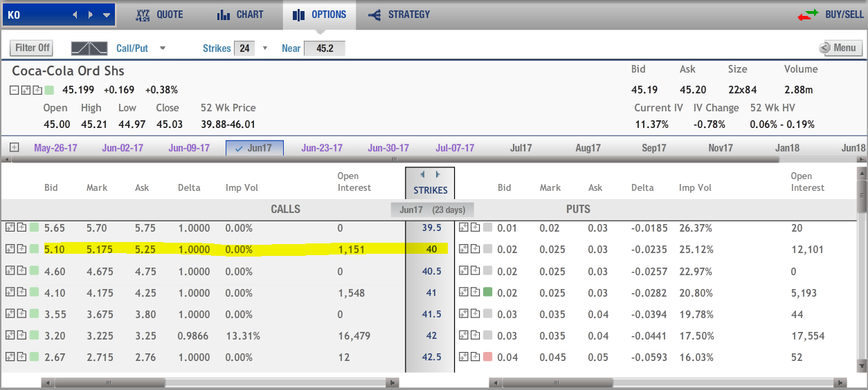The height and width of the screenshot is (390, 868).
Task: Expand all expirations with the plus box
Action: tap(14, 147)
